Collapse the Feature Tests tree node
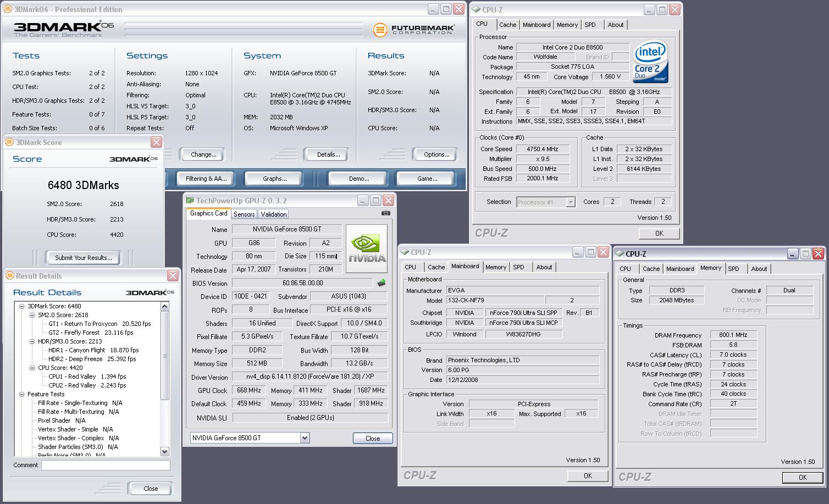This screenshot has width=829, height=504. [21, 394]
